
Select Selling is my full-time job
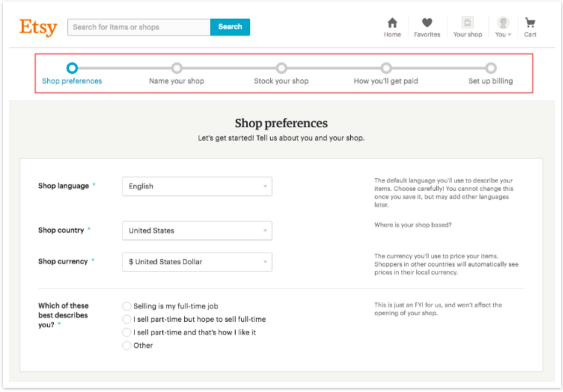(127, 306)
